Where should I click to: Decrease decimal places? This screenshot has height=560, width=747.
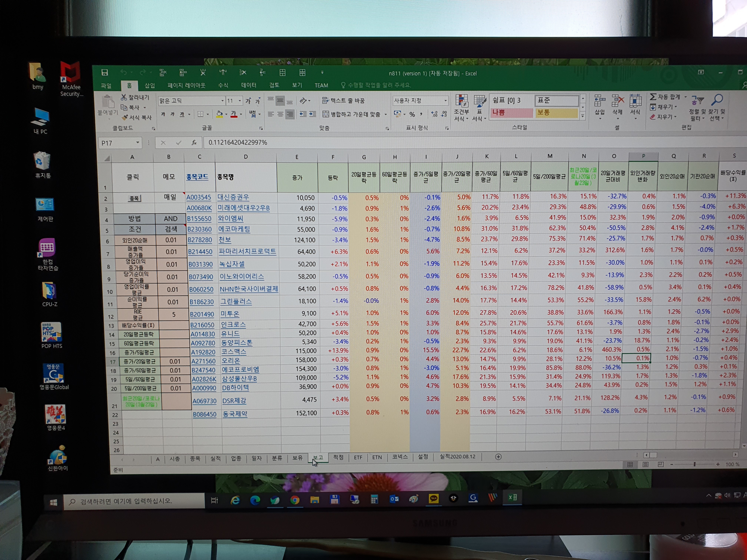[x=444, y=114]
